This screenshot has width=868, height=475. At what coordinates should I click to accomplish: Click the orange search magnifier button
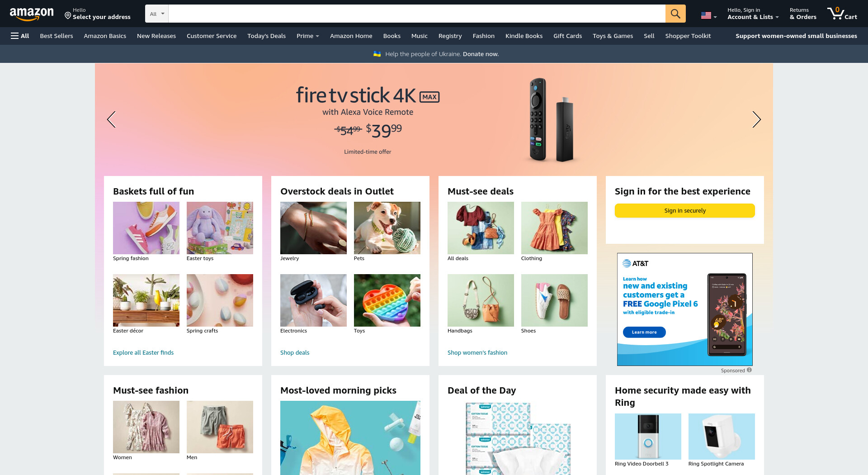pos(675,14)
